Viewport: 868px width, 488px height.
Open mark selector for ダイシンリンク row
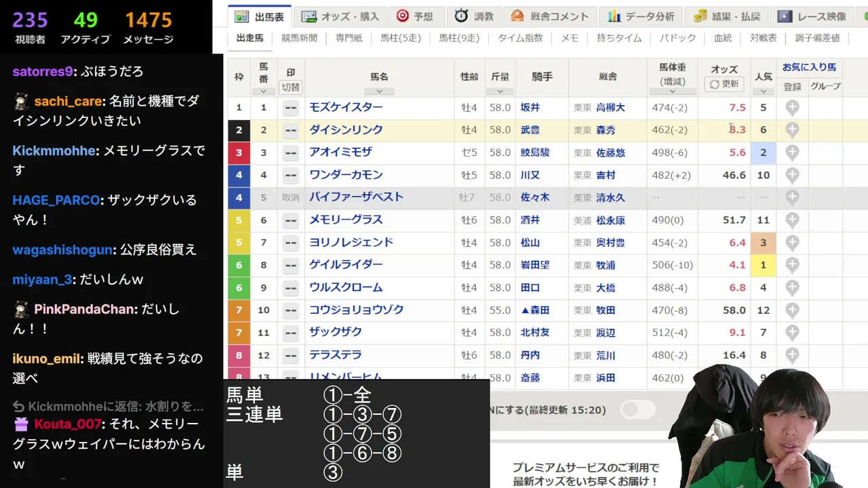pos(291,130)
